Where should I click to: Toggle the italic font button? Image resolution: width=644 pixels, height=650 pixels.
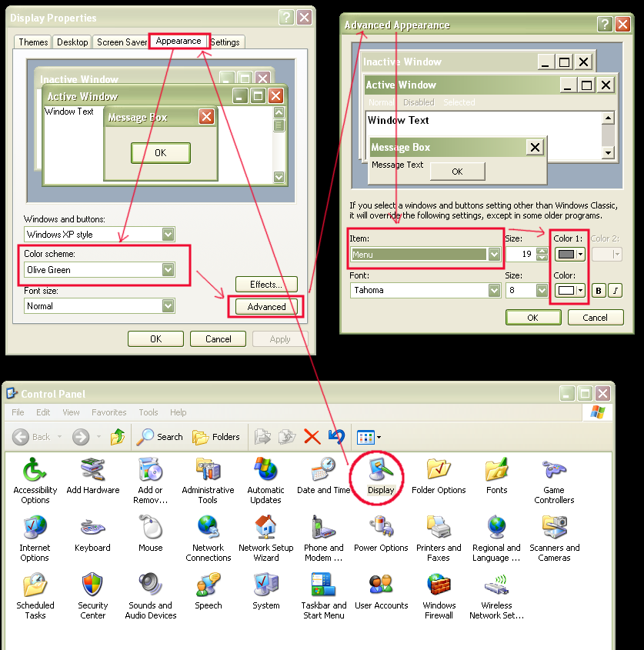[615, 291]
